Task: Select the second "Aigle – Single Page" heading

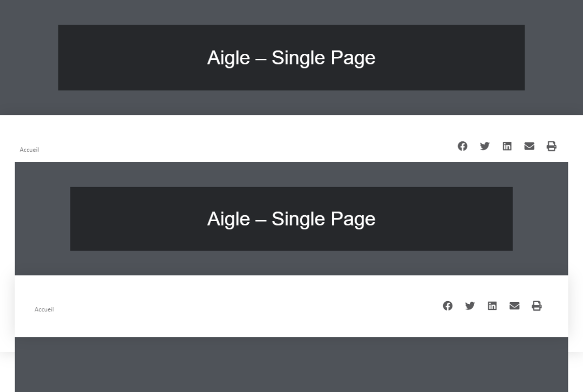Action: click(291, 219)
